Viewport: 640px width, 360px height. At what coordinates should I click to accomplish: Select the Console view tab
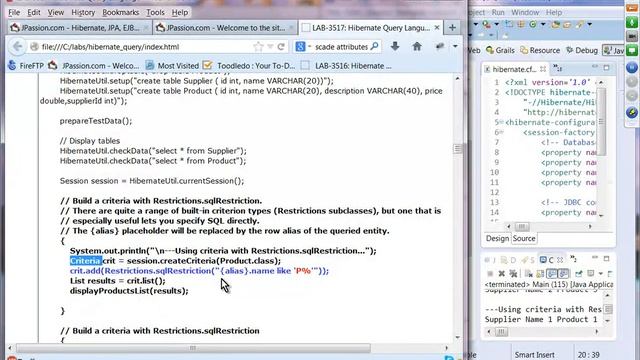[x=551, y=260]
